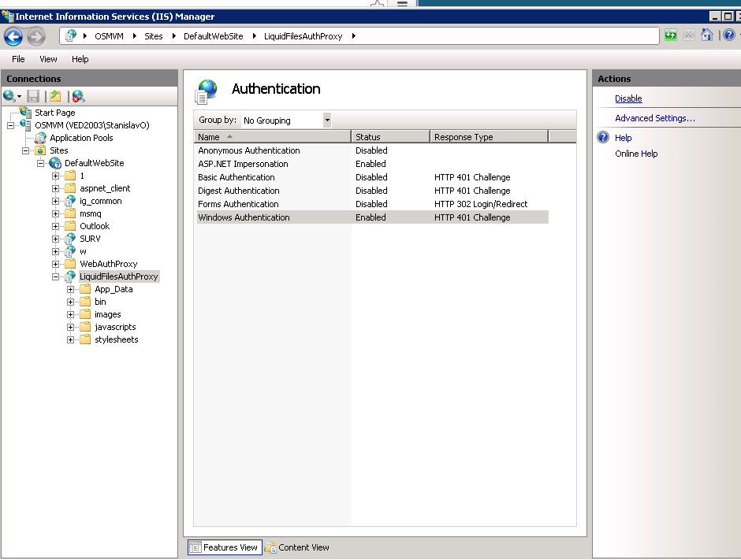Image resolution: width=741 pixels, height=560 pixels.
Task: Open the View menu
Action: pyautogui.click(x=48, y=59)
